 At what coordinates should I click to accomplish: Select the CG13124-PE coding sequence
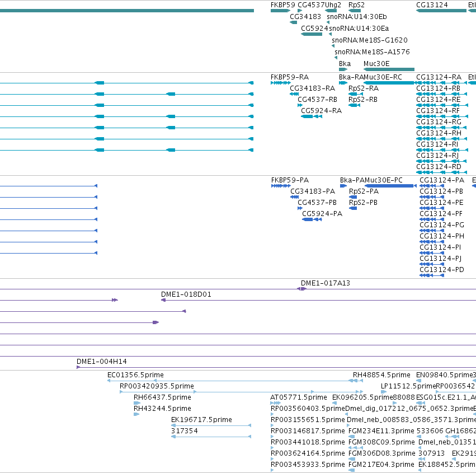[x=432, y=208]
